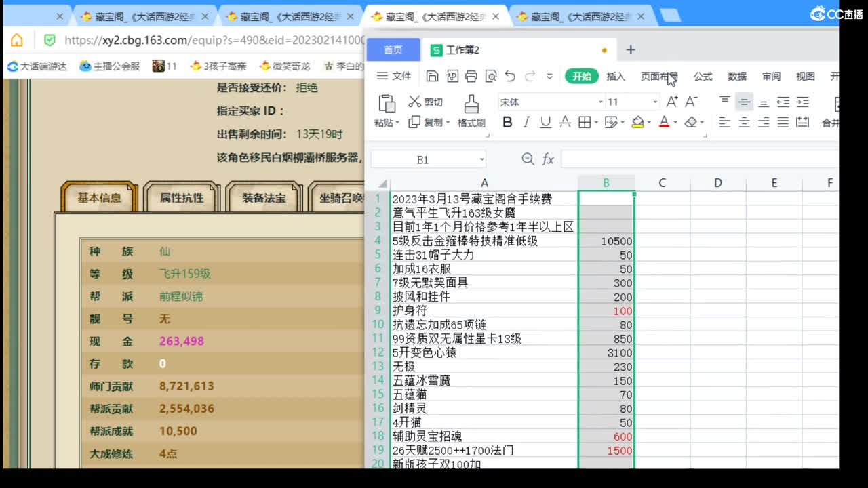Click the Paste clipboard icon
This screenshot has width=868, height=488.
click(x=387, y=104)
